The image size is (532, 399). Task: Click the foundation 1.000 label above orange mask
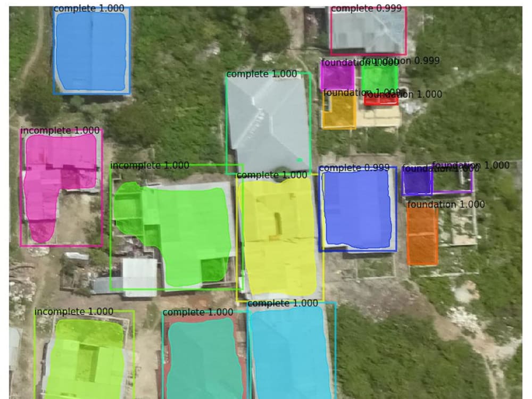coord(446,204)
